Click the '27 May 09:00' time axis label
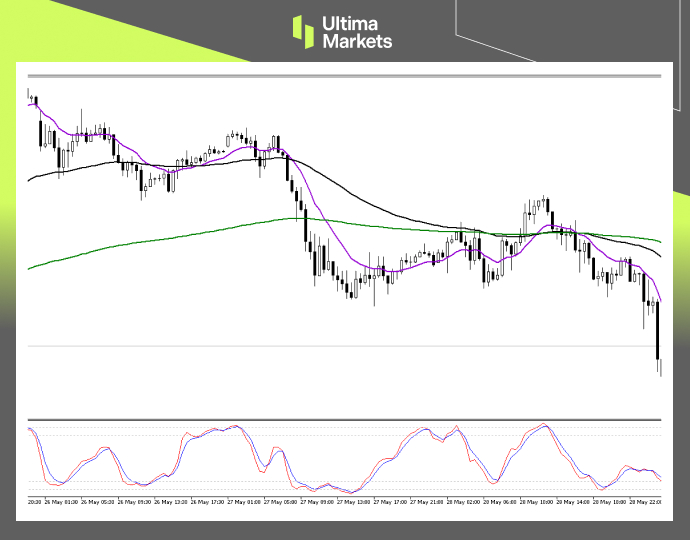The image size is (690, 540). coord(316,502)
